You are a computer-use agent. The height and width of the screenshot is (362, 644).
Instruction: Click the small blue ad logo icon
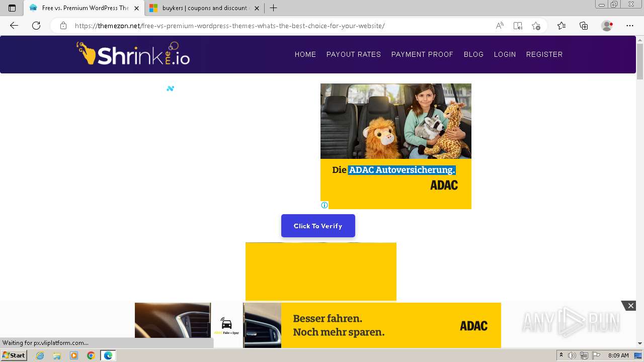(170, 88)
